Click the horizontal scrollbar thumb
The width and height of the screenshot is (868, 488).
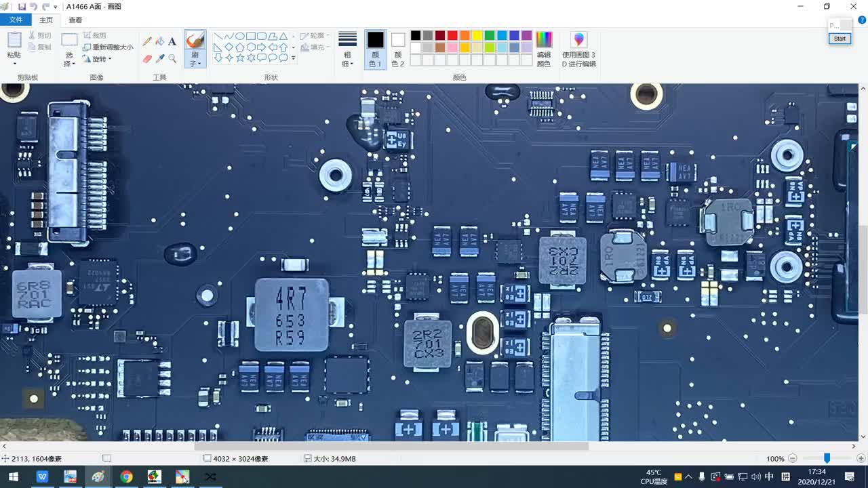pyautogui.click(x=391, y=446)
